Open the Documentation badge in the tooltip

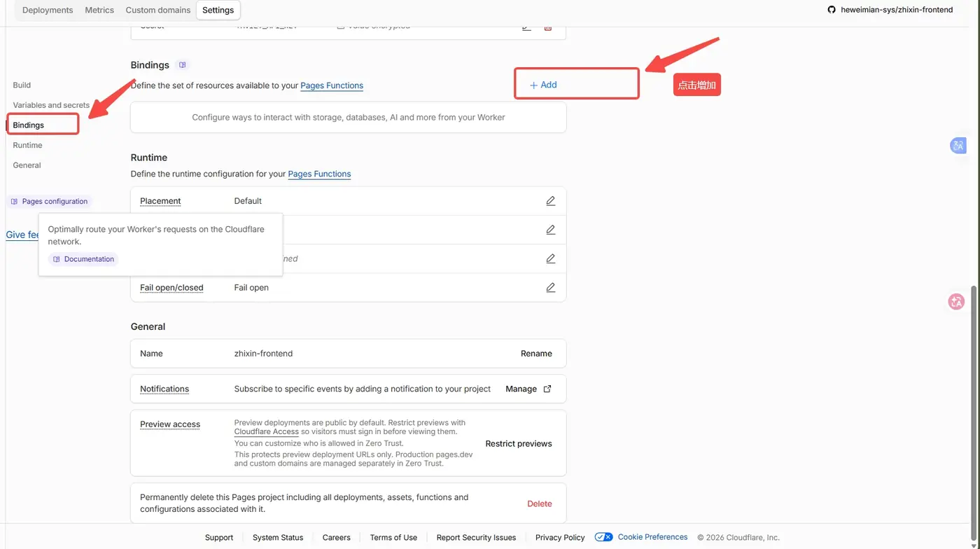click(x=83, y=259)
